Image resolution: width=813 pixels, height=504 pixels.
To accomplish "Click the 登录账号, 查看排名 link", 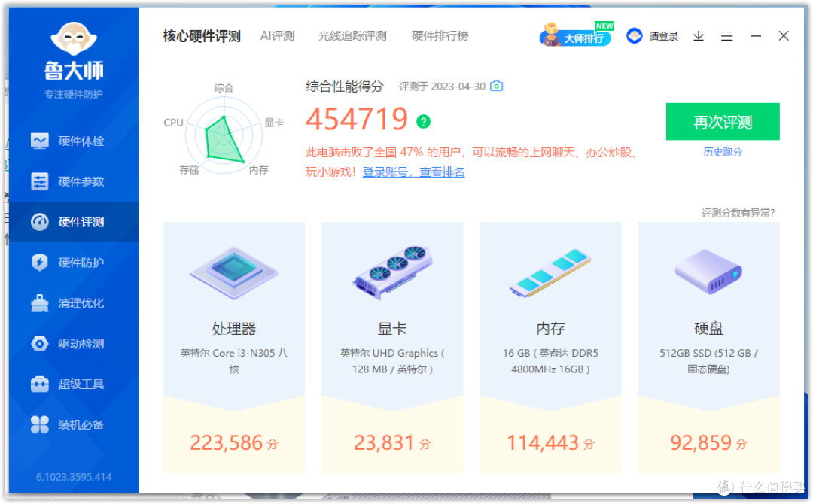I will coord(413,172).
